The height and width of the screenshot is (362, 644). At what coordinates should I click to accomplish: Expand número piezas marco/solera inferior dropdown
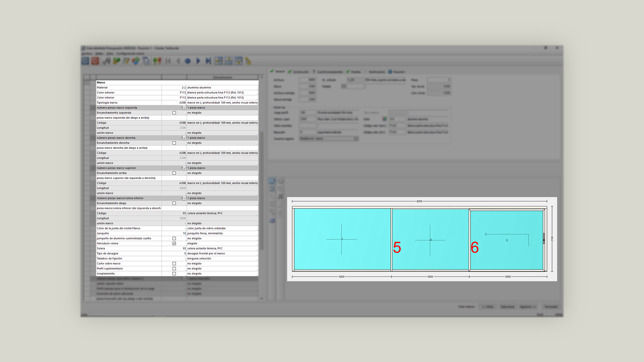(x=184, y=198)
